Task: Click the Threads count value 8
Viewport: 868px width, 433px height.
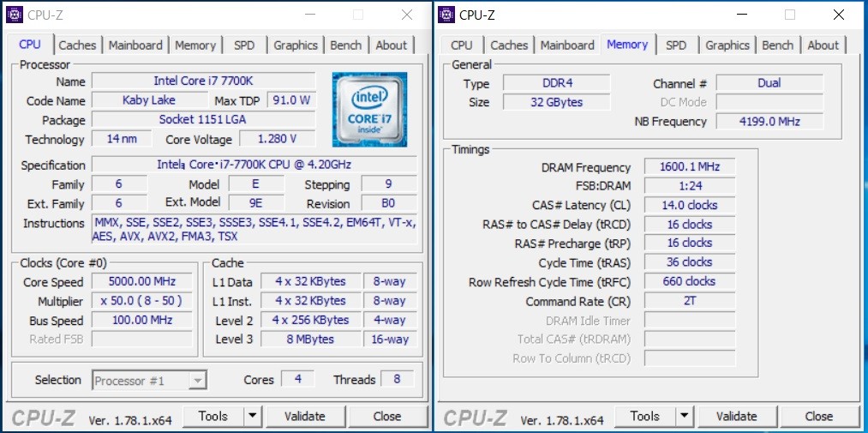Action: point(397,379)
